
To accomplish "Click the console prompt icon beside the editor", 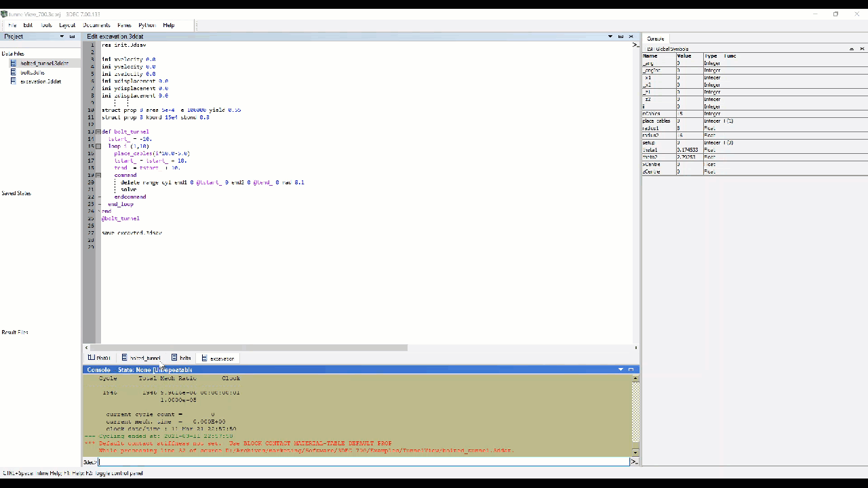I will 635,45.
